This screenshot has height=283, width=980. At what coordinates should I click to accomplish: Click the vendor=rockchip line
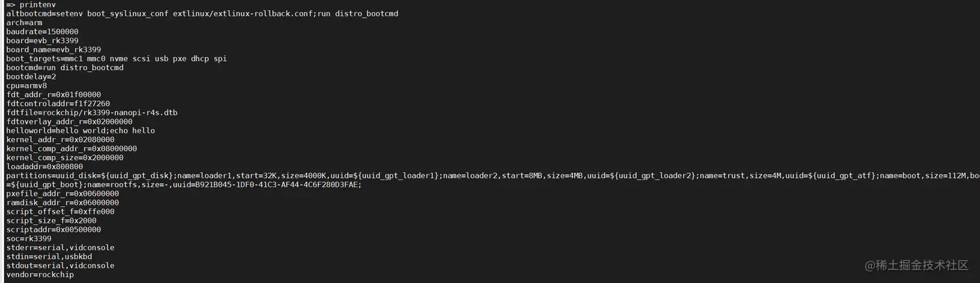pos(40,275)
